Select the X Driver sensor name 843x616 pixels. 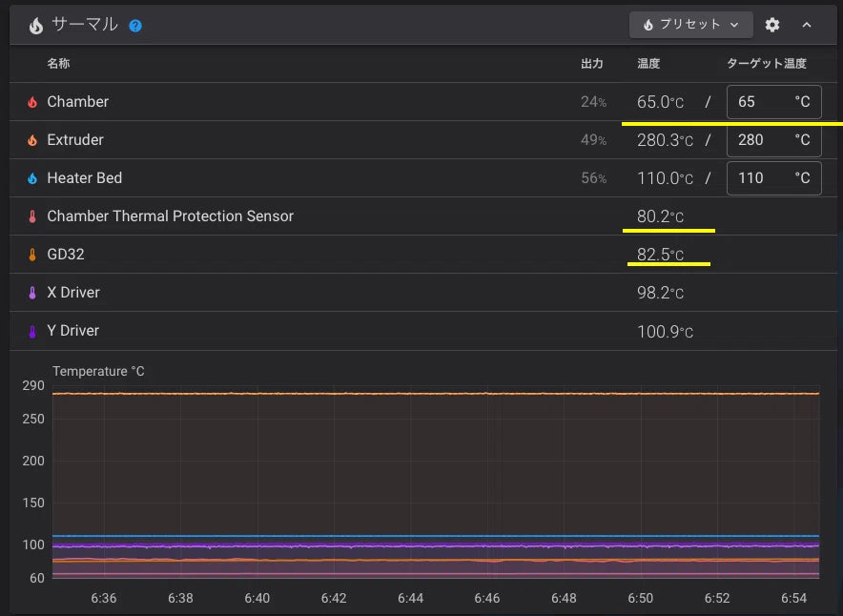point(73,293)
